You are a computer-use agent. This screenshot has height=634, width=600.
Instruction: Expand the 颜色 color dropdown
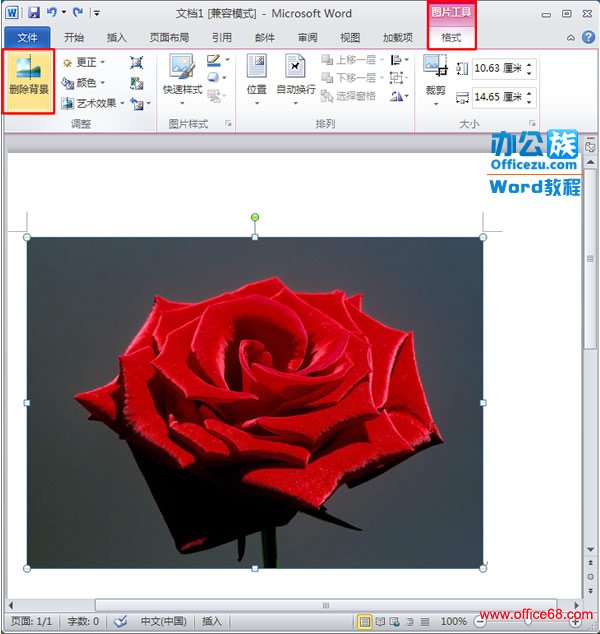point(89,83)
